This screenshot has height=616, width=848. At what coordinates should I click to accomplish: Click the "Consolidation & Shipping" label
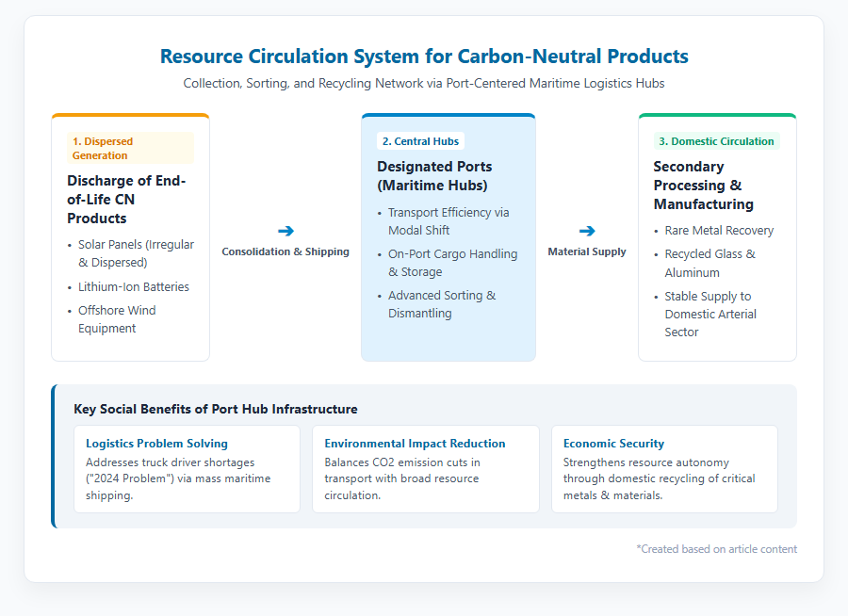pyautogui.click(x=285, y=251)
